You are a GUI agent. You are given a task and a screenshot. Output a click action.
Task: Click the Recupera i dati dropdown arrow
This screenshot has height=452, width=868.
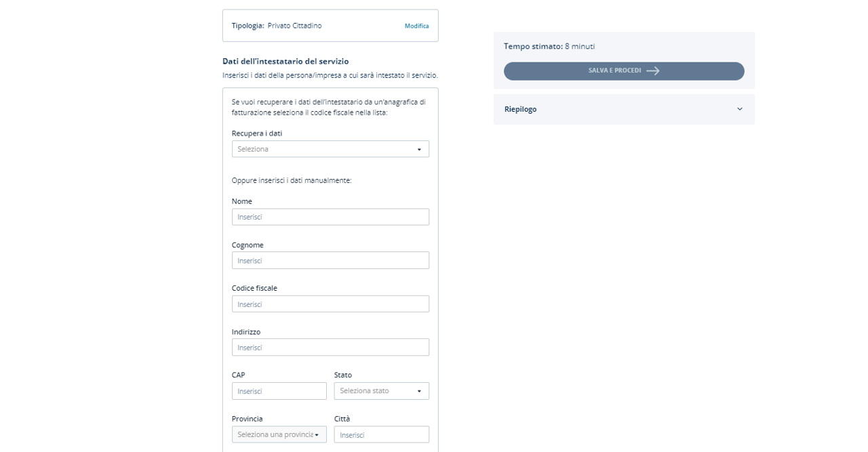[x=419, y=149]
